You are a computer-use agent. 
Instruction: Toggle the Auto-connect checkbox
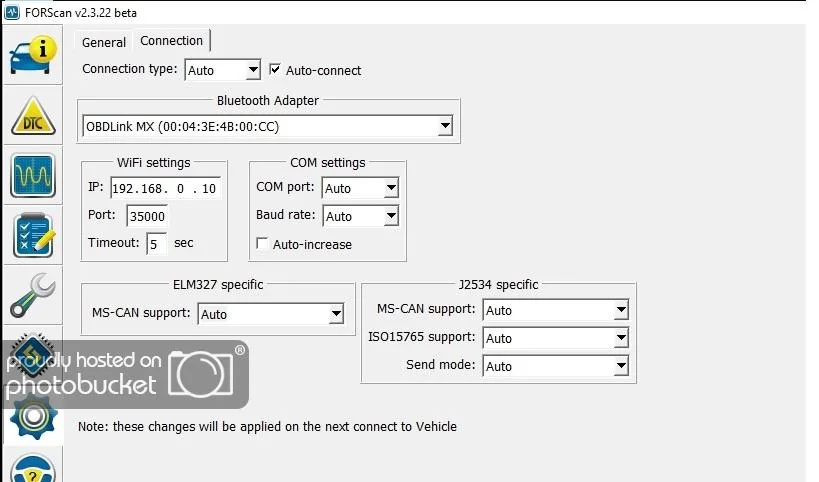275,69
